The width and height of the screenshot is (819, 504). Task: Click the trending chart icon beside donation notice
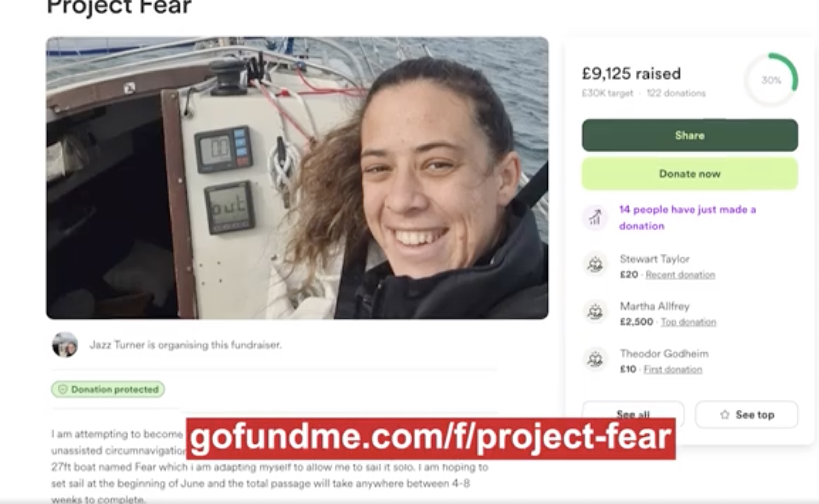point(595,218)
